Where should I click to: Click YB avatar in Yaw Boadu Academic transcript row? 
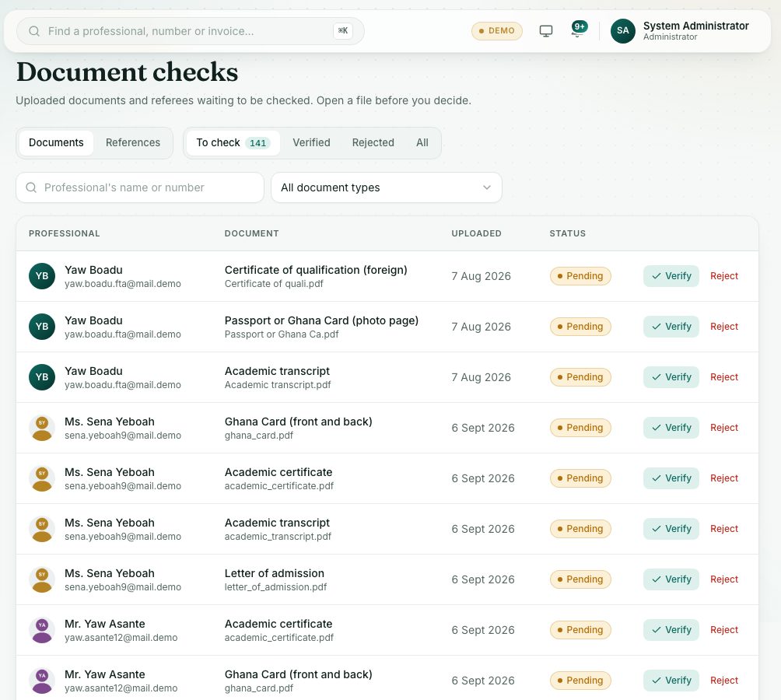42,377
